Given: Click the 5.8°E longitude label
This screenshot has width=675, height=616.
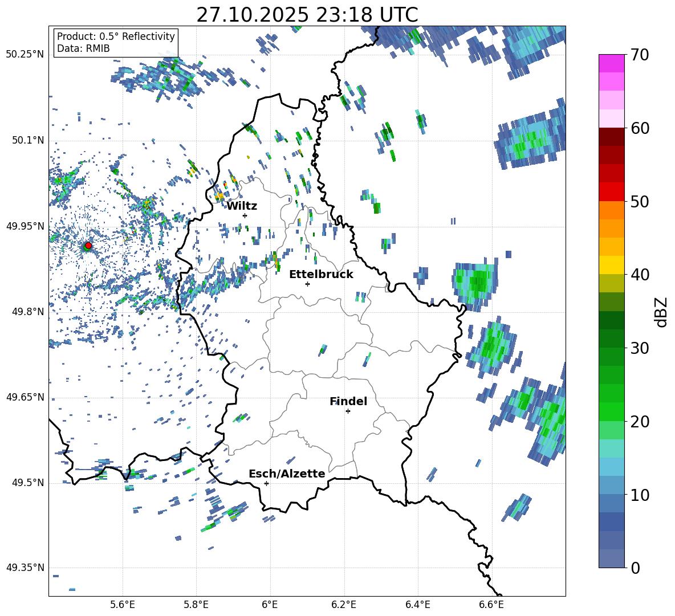Looking at the screenshot, I should click(196, 605).
